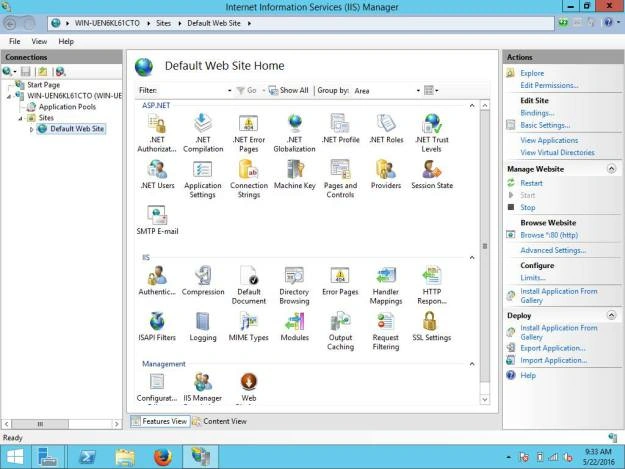Open Advanced Settings link
This screenshot has height=469, width=625.
pos(553,250)
